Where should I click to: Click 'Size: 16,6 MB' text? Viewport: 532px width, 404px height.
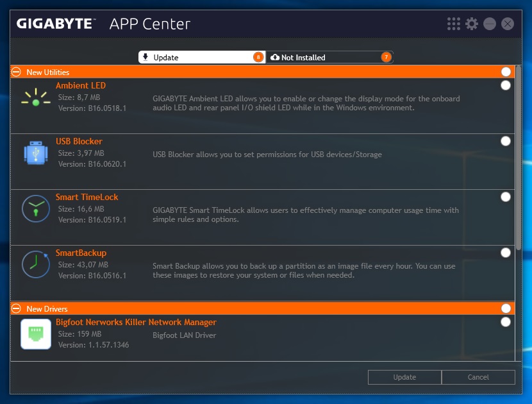click(x=81, y=209)
